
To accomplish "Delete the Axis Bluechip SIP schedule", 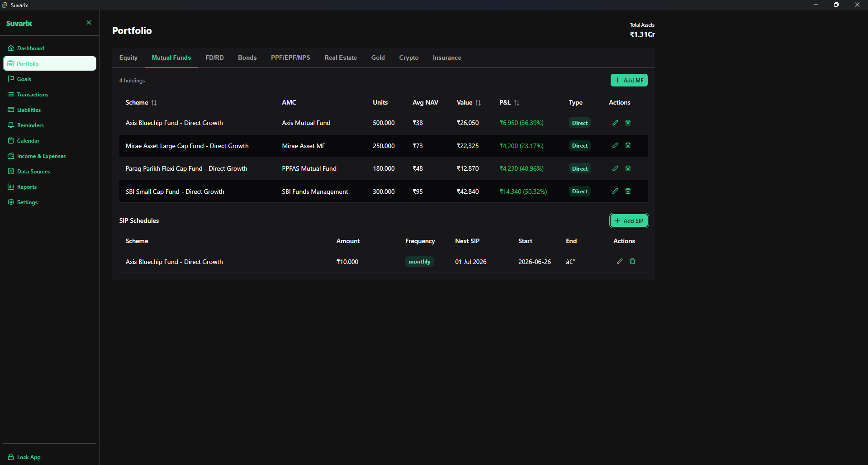I will pyautogui.click(x=632, y=261).
